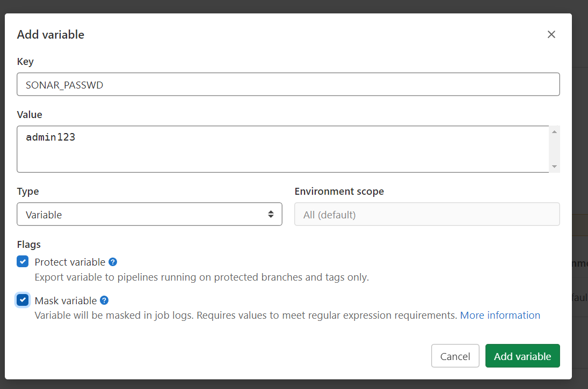Click the 'Variable will be masked in job logs' text

(245, 315)
